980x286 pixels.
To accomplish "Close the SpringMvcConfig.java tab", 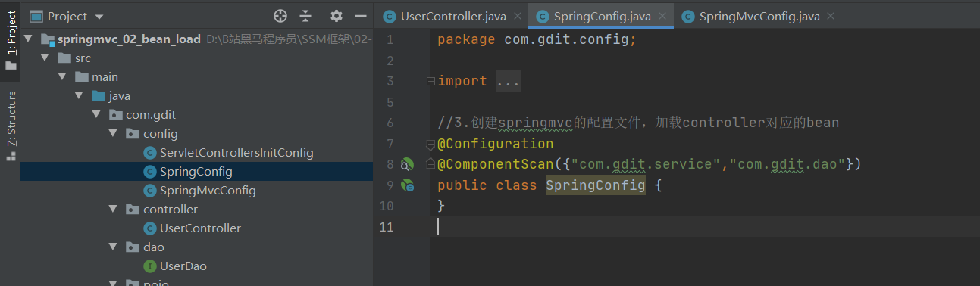I will point(831,16).
